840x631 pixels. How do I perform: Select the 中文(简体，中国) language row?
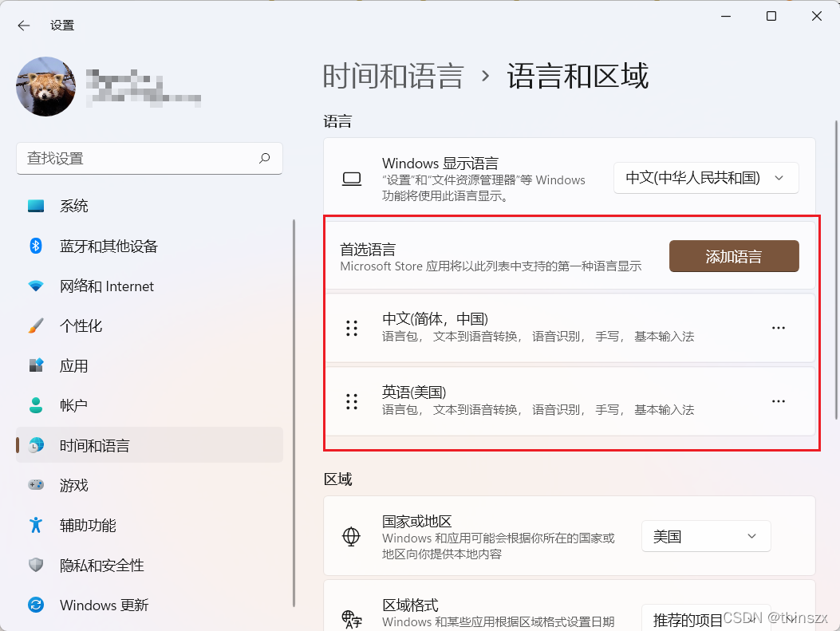[570, 328]
